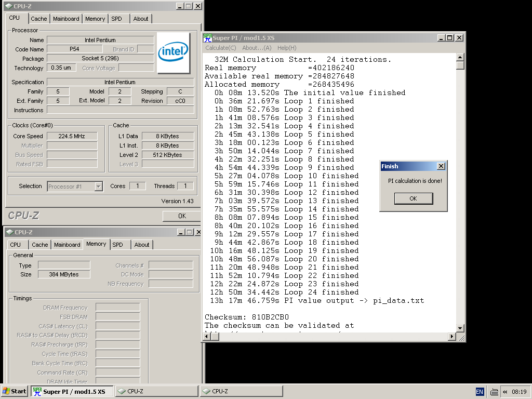Maximize the Super PI window
The height and width of the screenshot is (399, 532).
(x=449, y=37)
